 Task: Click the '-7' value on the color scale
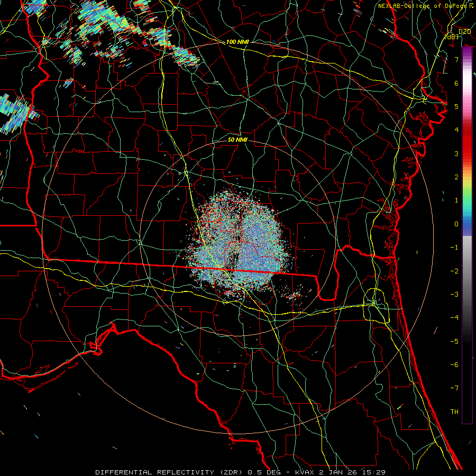tap(454, 388)
